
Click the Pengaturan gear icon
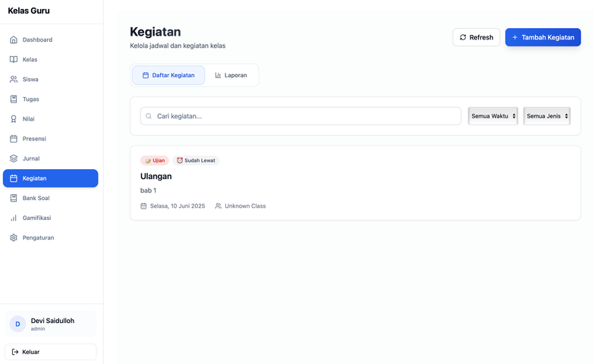point(14,237)
